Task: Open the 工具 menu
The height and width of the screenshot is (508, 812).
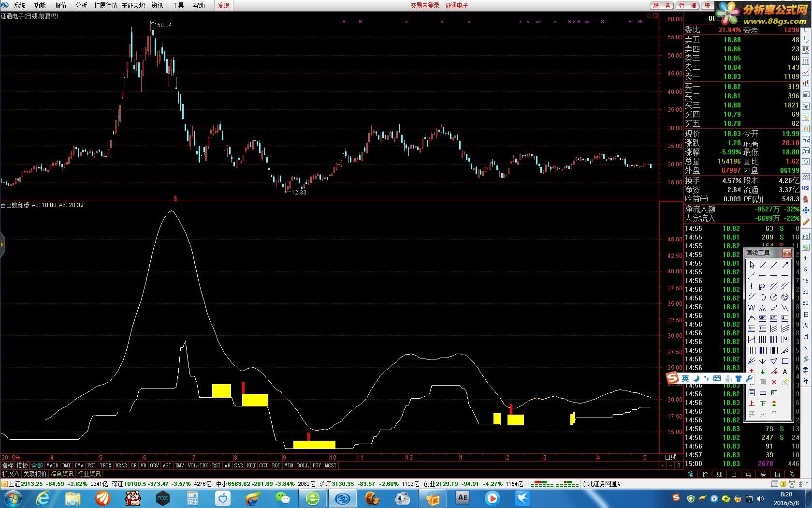Action: pyautogui.click(x=178, y=5)
